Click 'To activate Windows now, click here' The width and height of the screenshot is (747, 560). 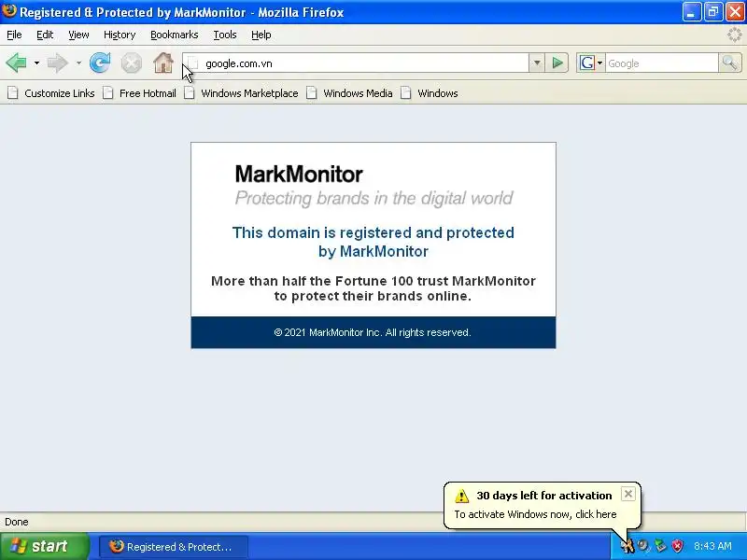click(x=535, y=514)
